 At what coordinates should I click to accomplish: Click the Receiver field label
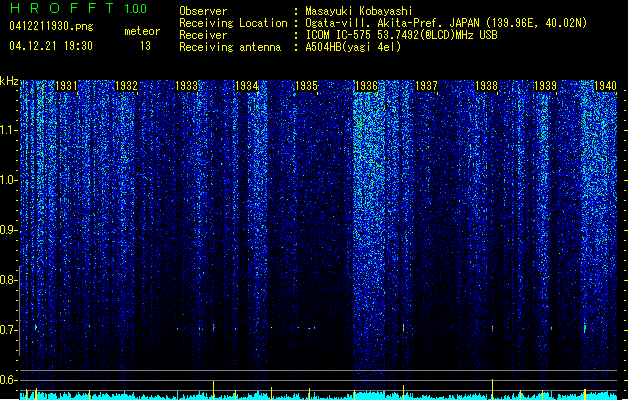[203, 35]
